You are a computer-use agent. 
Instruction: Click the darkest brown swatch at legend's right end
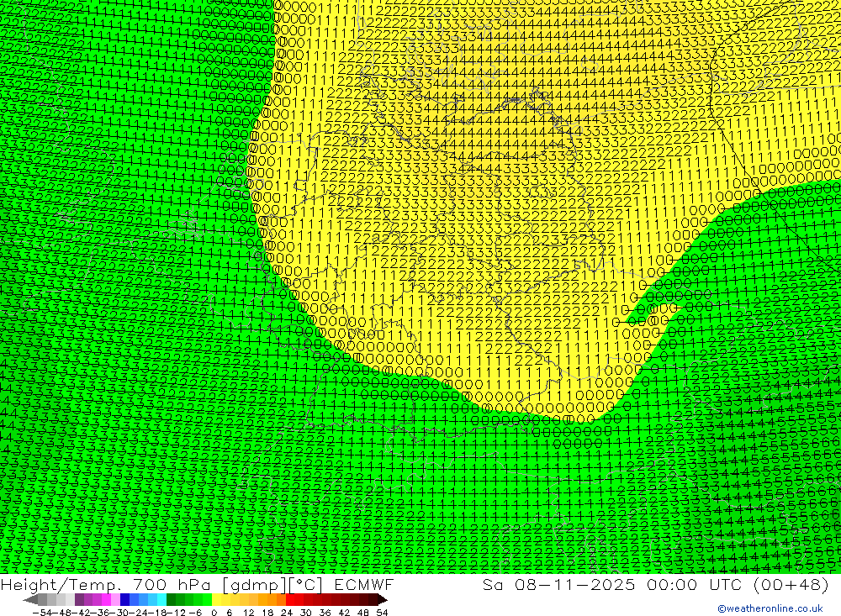(x=383, y=599)
